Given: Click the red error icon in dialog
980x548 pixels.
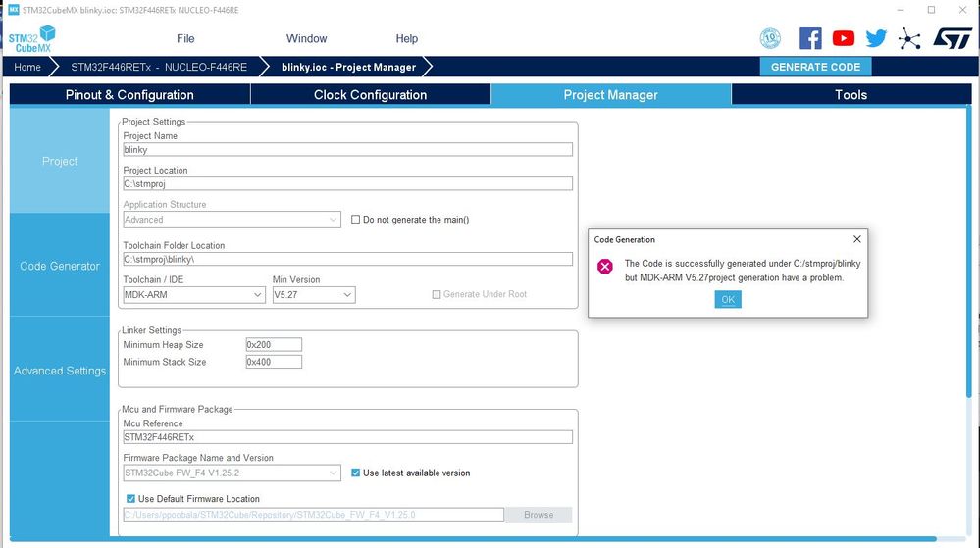Looking at the screenshot, I should pos(605,267).
